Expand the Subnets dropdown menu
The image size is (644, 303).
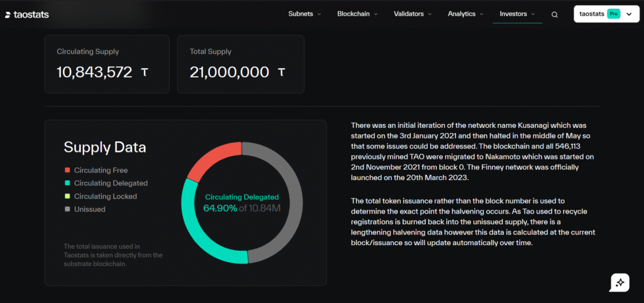304,14
